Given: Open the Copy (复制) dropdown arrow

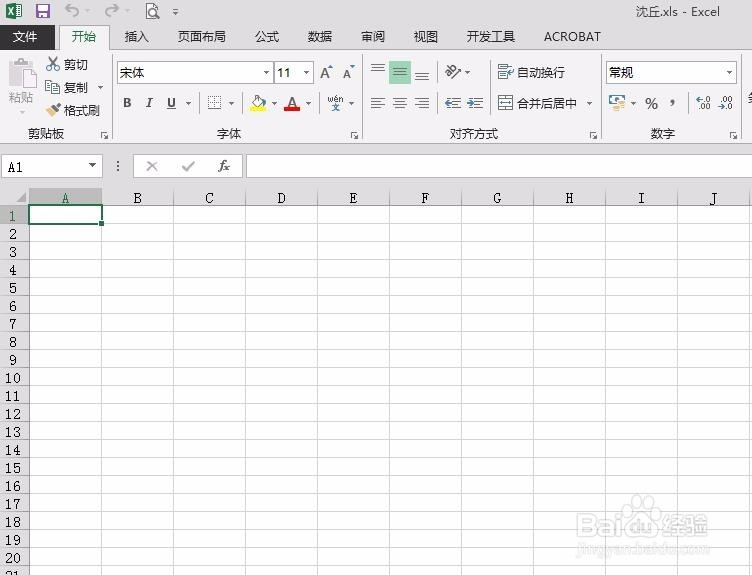Looking at the screenshot, I should (100, 87).
